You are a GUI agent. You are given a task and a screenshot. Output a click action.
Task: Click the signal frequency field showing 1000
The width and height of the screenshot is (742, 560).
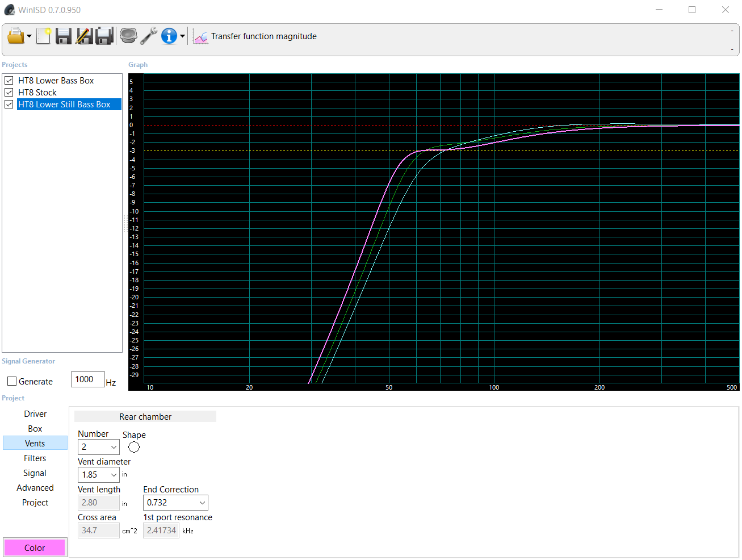pyautogui.click(x=87, y=379)
